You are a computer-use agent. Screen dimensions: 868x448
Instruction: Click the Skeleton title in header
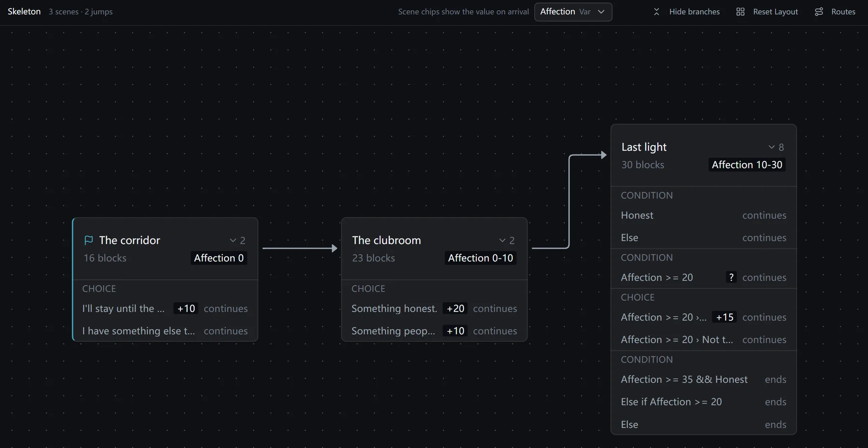(24, 12)
